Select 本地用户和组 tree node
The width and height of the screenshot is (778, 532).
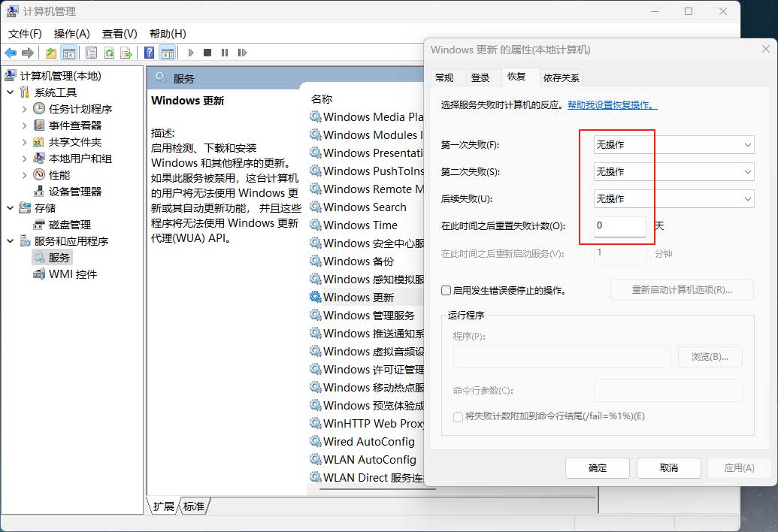click(x=80, y=159)
